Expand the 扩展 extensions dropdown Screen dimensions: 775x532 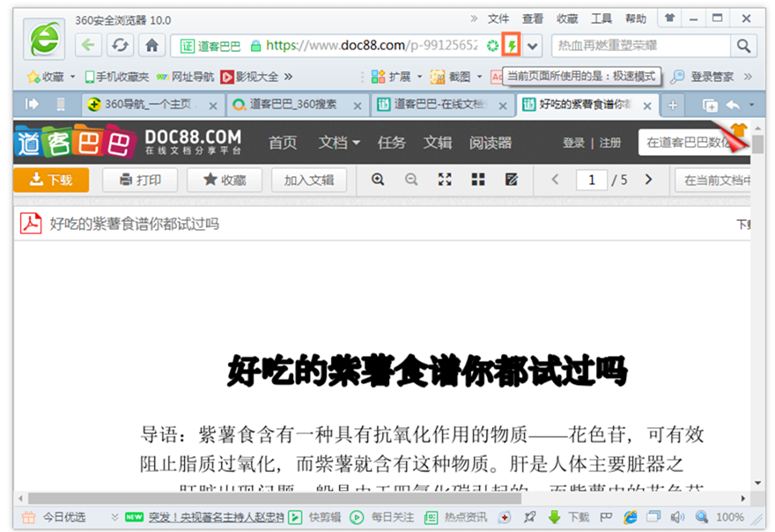pyautogui.click(x=419, y=77)
